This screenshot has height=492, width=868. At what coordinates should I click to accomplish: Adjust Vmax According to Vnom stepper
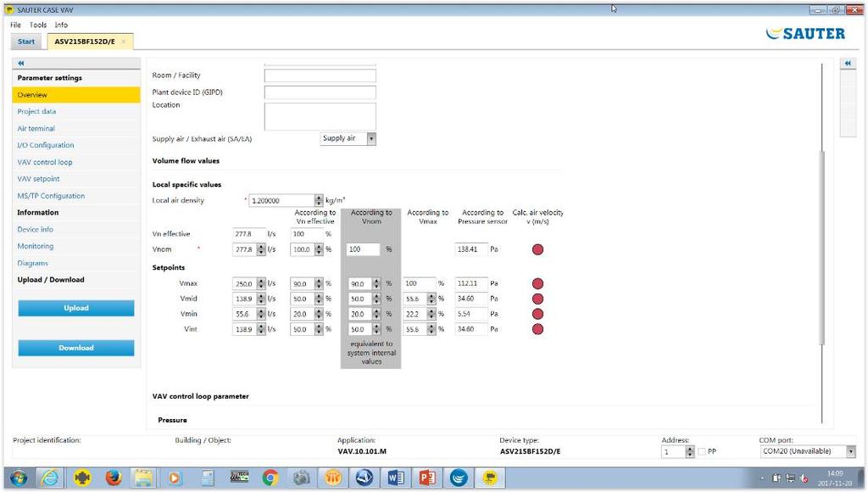point(376,283)
